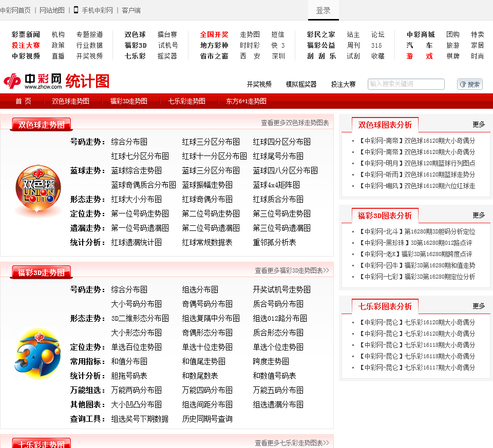Open 福彩3D走势图 in the red navigation bar
The width and height of the screenshot is (493, 448).
128,101
